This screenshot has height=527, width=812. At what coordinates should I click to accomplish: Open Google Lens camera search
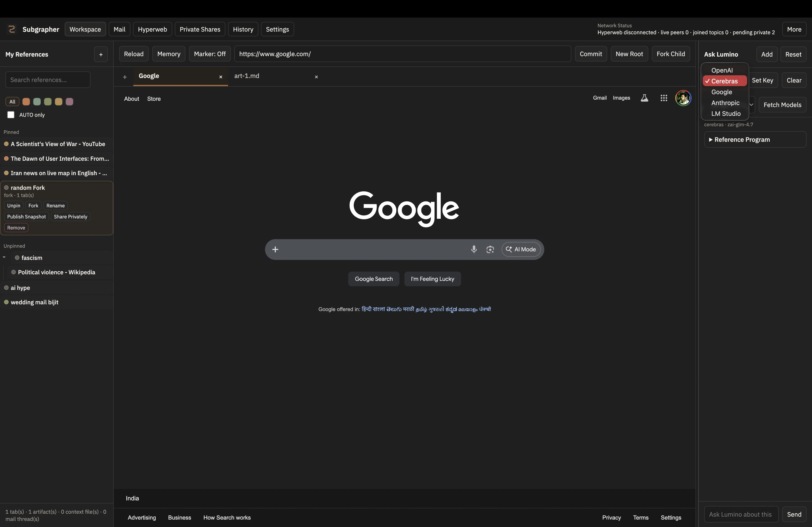(x=490, y=249)
